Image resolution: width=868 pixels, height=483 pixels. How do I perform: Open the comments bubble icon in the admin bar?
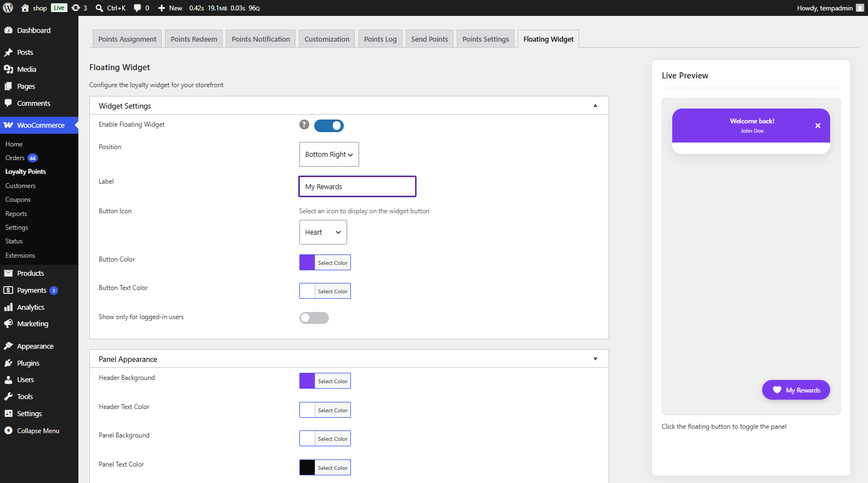[138, 8]
